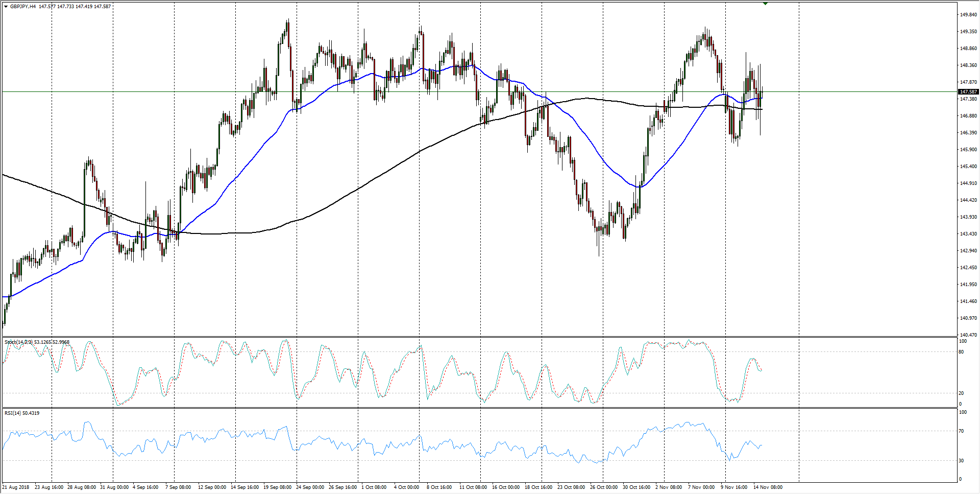This screenshot has height=494, width=980.
Task: Click the 19 Sep 08:00 time label
Action: point(277,487)
